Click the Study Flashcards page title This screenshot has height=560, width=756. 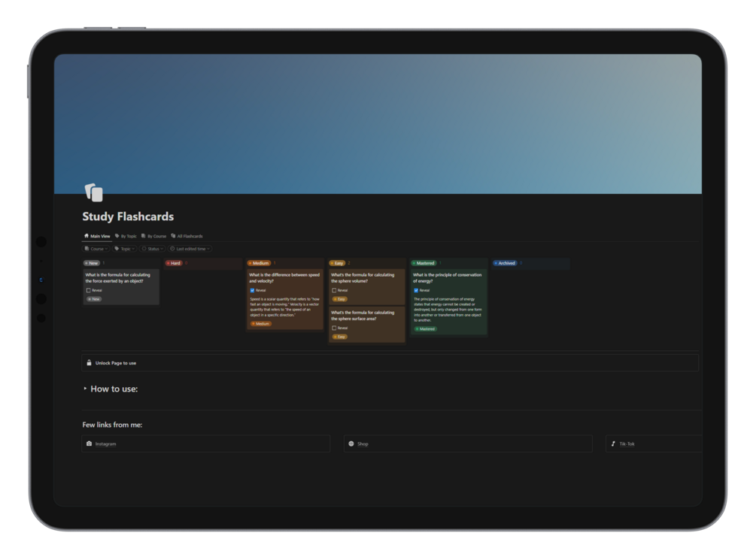click(x=128, y=216)
